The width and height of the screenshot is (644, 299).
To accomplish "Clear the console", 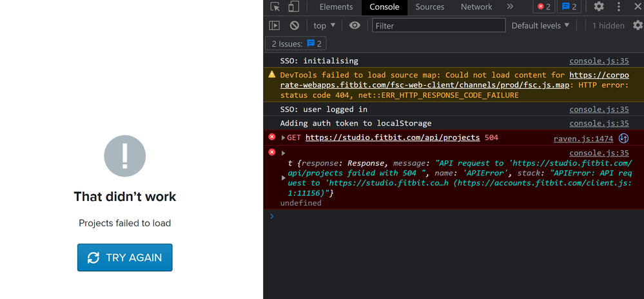I will [294, 26].
